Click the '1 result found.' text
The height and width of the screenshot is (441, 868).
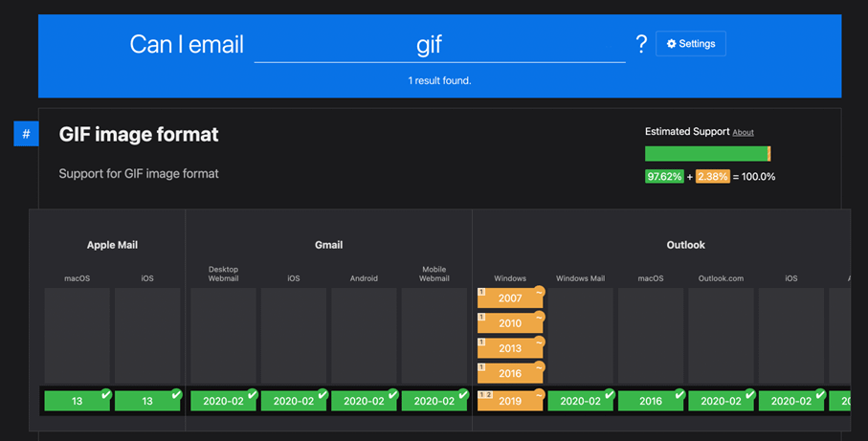tap(439, 80)
